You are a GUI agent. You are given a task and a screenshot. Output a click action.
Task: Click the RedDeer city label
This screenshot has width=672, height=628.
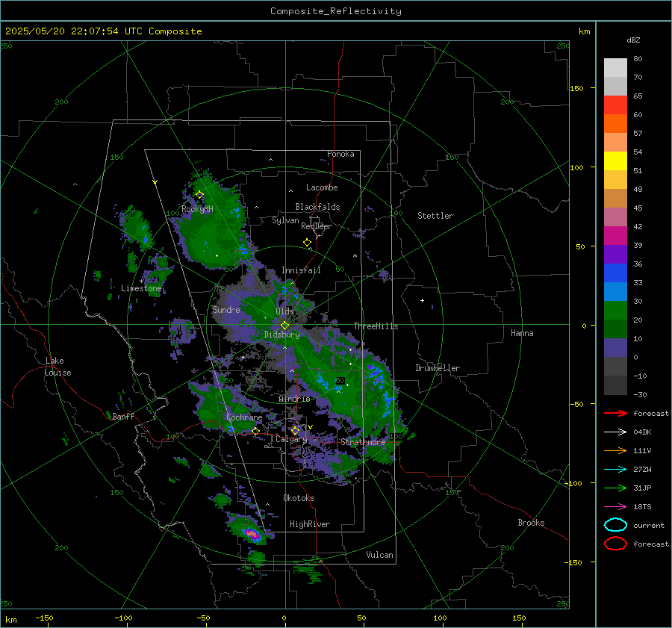pyautogui.click(x=317, y=226)
